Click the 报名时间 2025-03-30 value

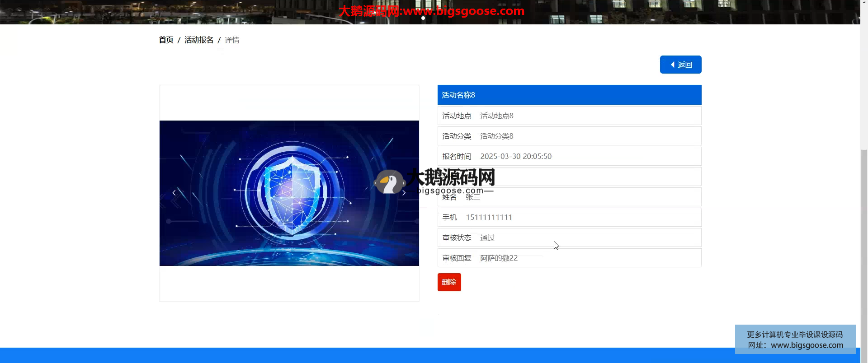(x=516, y=156)
